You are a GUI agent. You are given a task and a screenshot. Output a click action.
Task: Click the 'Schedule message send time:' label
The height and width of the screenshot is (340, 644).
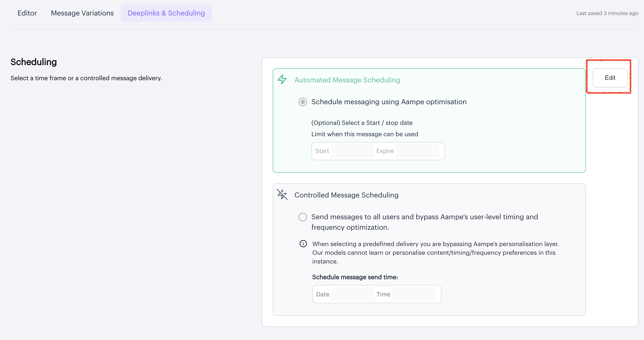tap(355, 277)
